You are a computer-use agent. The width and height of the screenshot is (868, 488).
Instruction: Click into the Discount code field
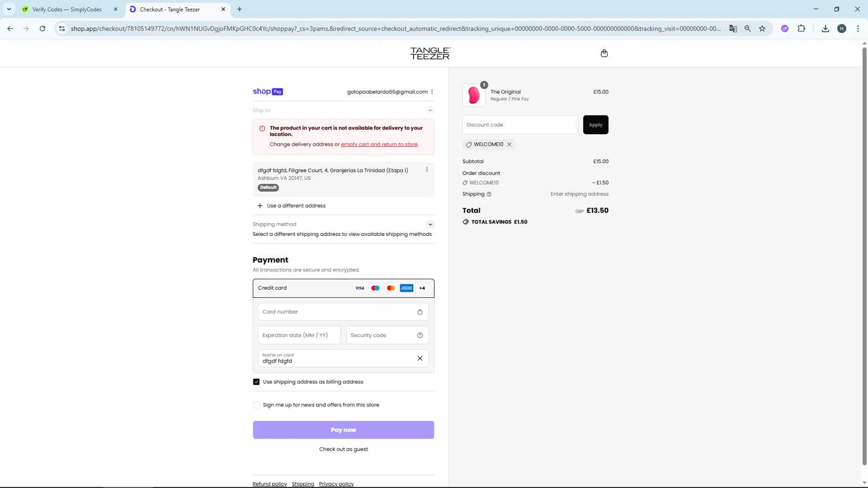[x=520, y=125]
